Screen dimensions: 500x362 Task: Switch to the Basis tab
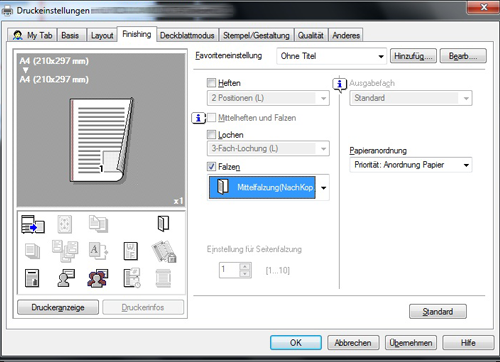click(70, 35)
